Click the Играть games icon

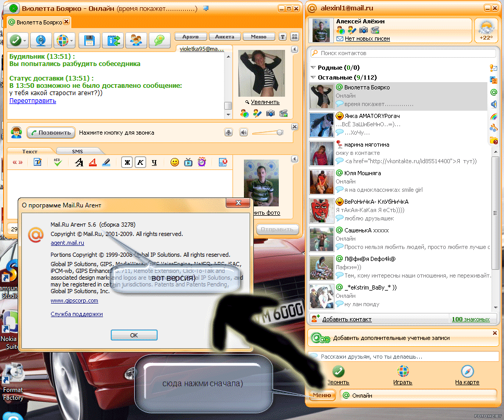pos(403,372)
